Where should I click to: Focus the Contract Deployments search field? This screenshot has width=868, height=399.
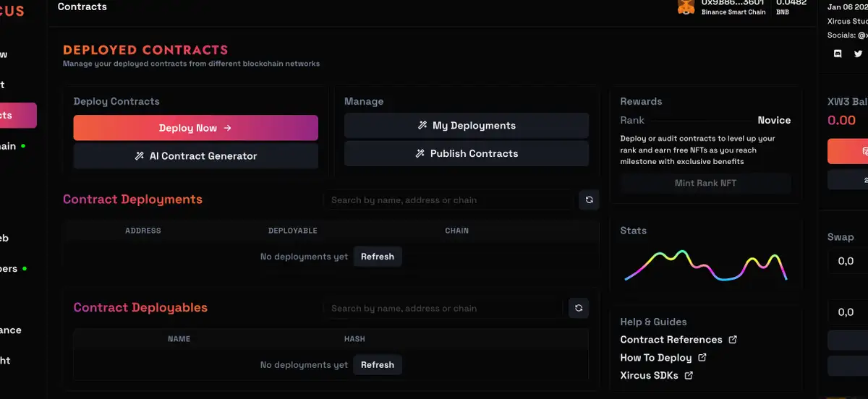tap(448, 200)
